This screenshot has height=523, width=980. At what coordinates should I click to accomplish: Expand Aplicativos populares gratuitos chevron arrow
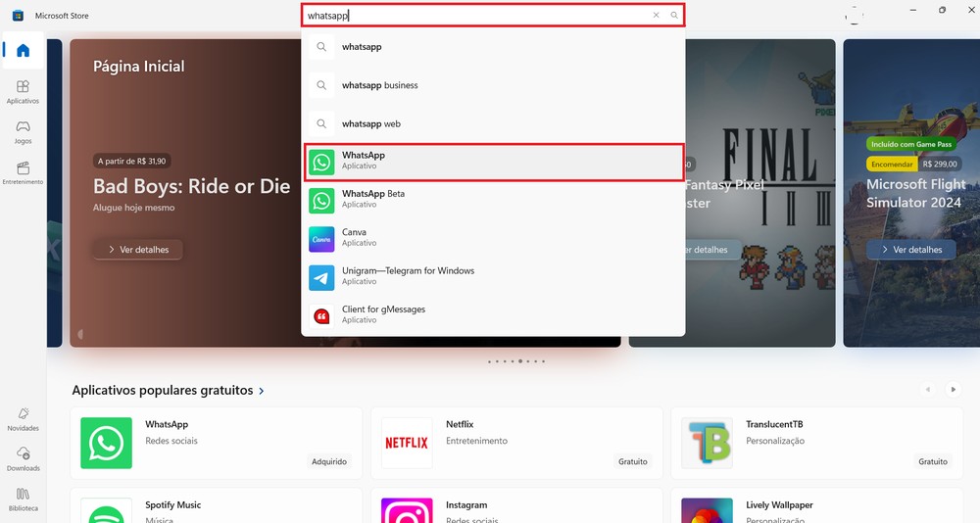click(x=262, y=391)
